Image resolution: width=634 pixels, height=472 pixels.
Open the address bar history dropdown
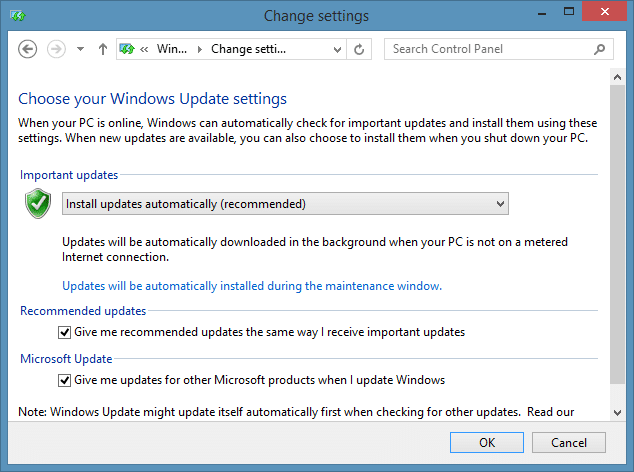[x=337, y=49]
